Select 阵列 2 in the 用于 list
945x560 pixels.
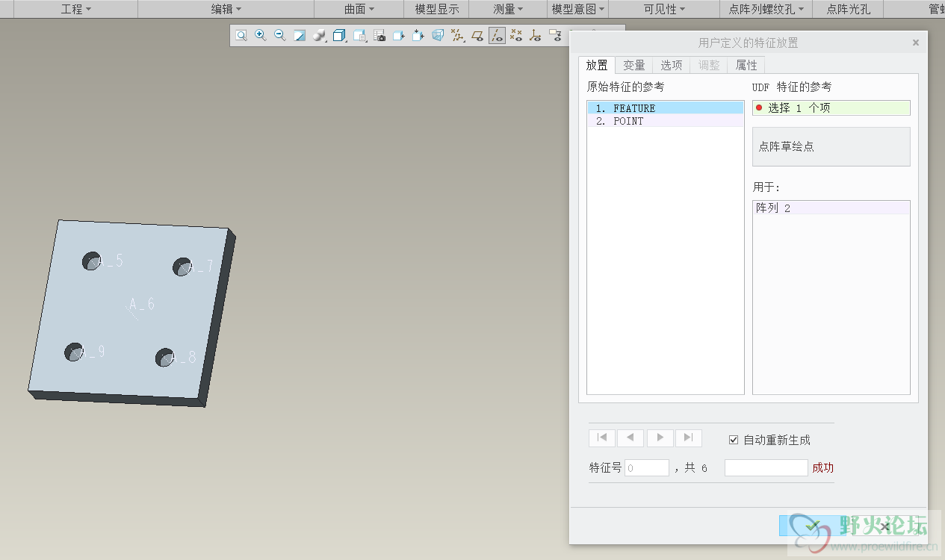pos(831,208)
